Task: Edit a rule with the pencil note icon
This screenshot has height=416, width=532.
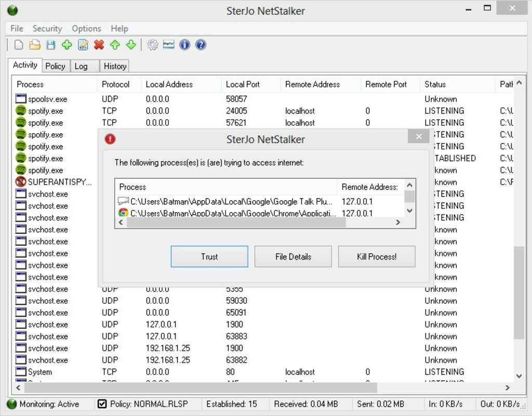Action: [x=83, y=45]
